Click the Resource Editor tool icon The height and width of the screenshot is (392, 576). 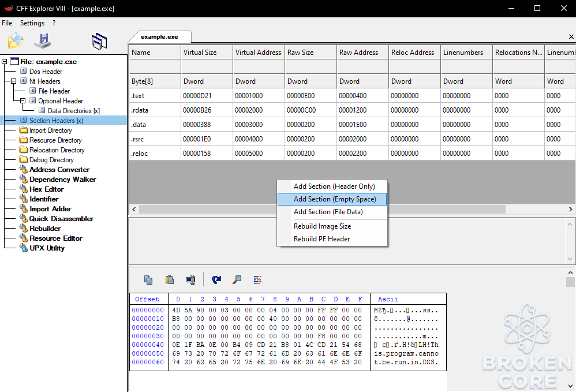coord(24,238)
